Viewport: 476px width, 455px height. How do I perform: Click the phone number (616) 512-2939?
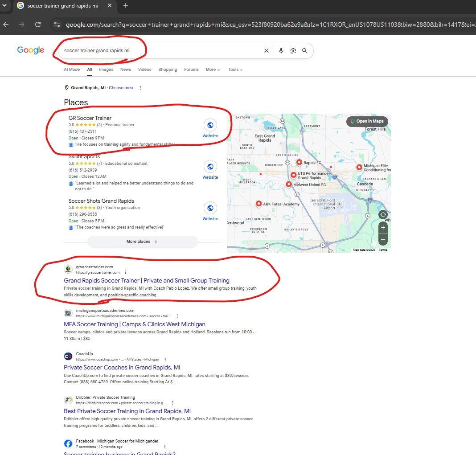point(82,170)
